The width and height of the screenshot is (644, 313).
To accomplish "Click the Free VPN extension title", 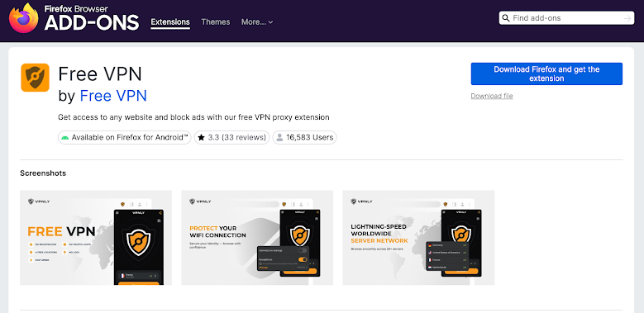I will (x=100, y=74).
